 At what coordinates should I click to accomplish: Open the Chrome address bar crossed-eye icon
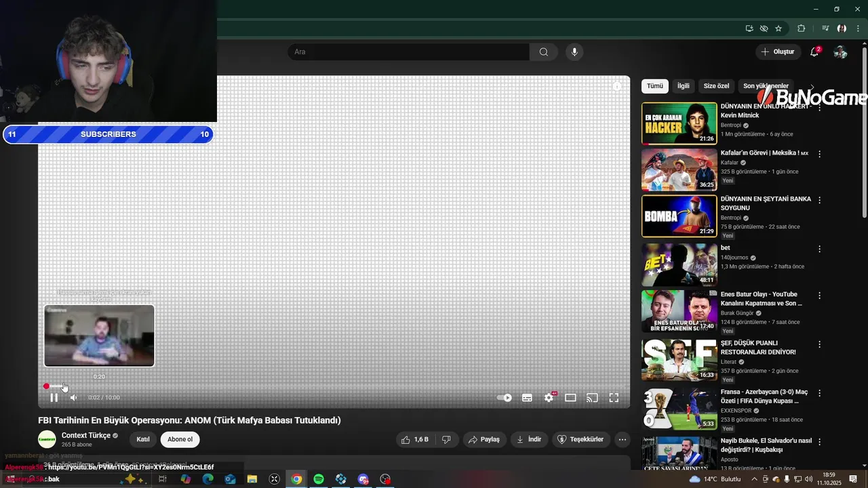764,28
